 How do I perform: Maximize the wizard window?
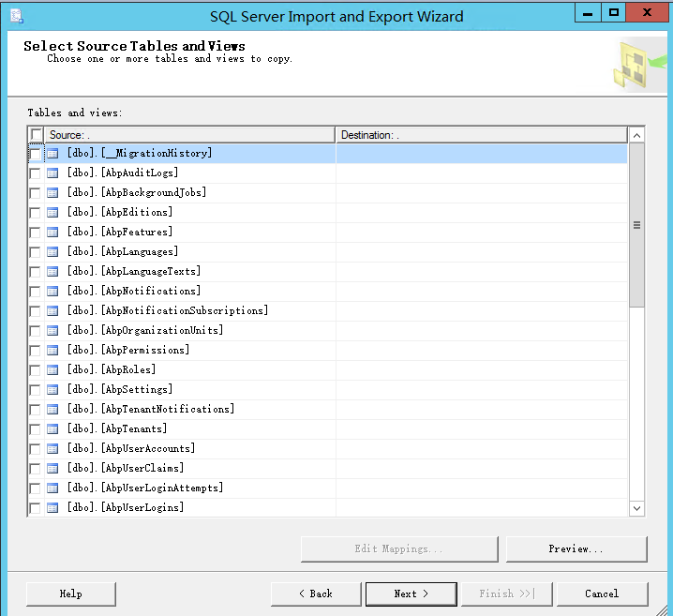[x=613, y=13]
